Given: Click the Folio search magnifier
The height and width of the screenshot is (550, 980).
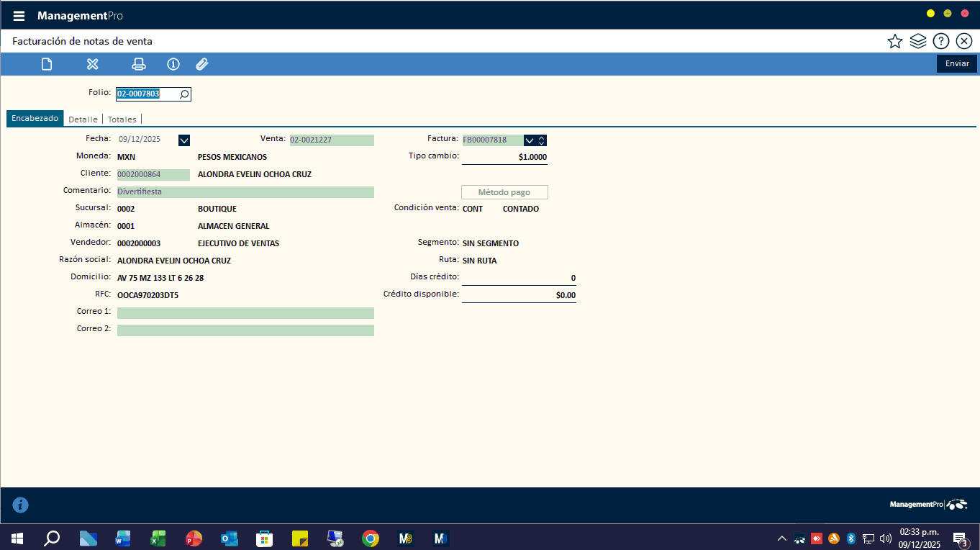Looking at the screenshot, I should coord(183,94).
